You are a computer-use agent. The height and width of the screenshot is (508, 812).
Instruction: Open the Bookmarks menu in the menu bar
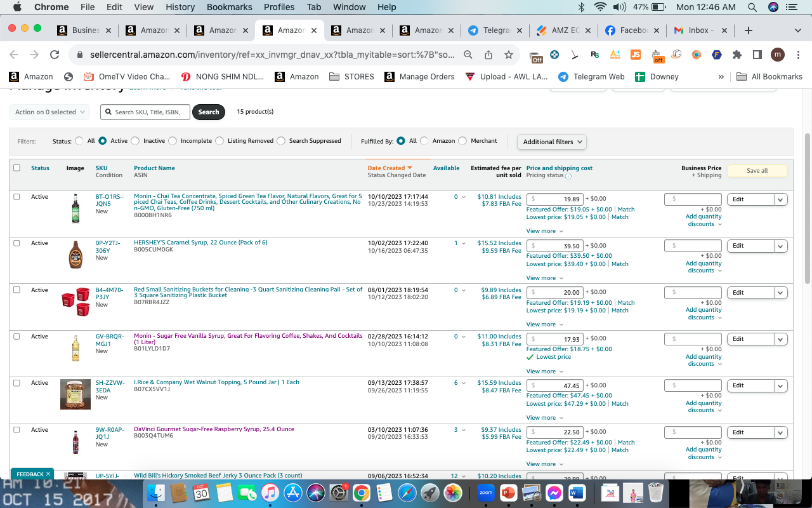(x=229, y=7)
